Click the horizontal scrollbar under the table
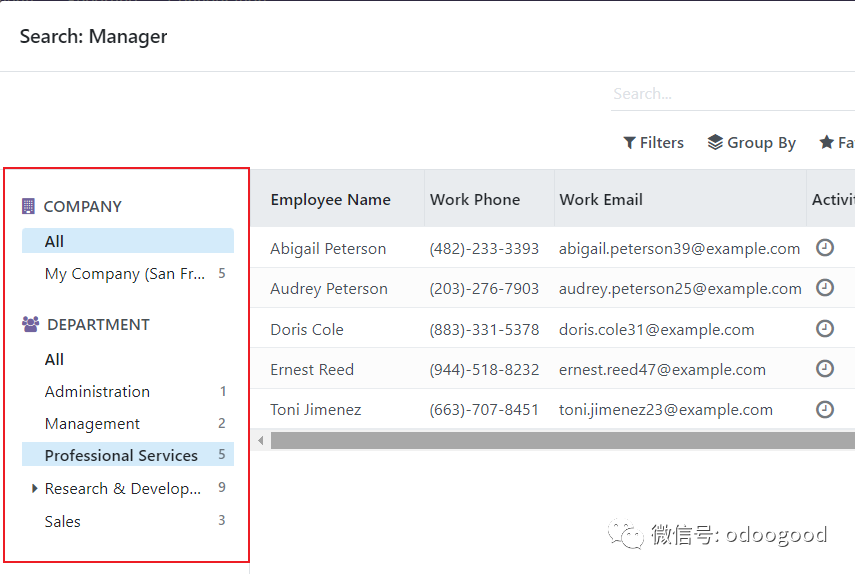855x574 pixels. click(x=560, y=440)
